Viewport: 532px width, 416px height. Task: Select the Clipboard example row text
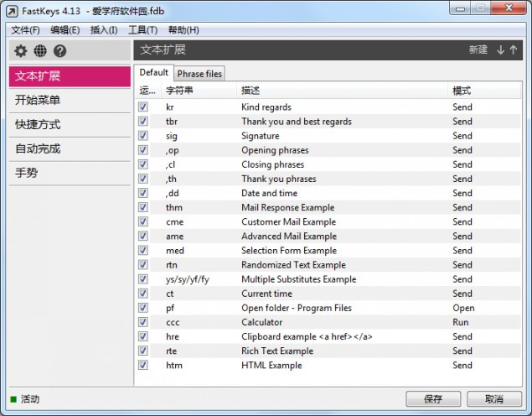point(307,336)
